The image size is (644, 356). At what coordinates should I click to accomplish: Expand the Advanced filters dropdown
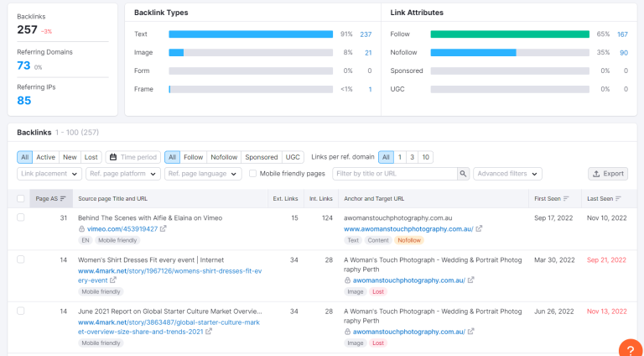click(507, 174)
